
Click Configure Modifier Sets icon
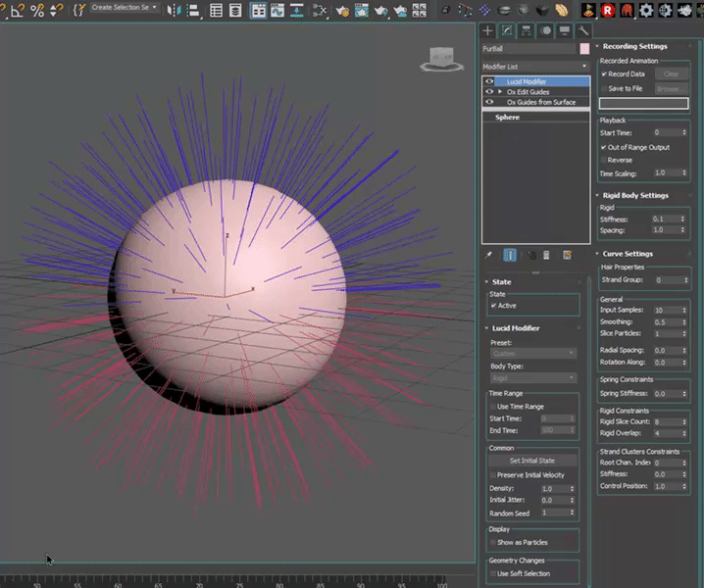tap(567, 255)
